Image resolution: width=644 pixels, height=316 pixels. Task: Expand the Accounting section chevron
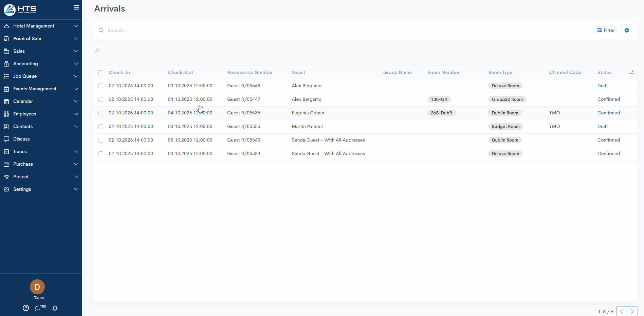[x=76, y=63]
